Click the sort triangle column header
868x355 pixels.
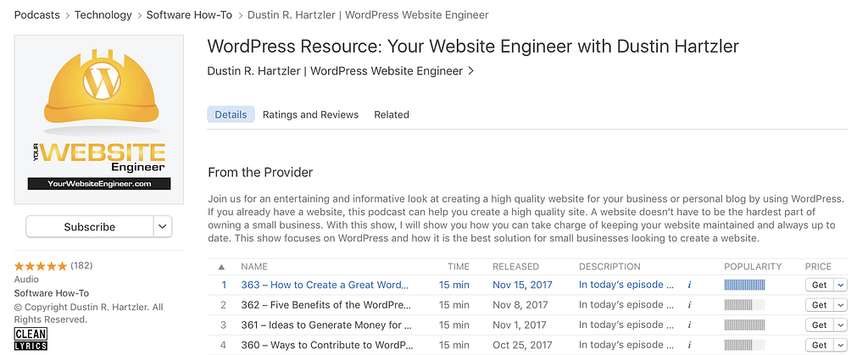pos(222,267)
